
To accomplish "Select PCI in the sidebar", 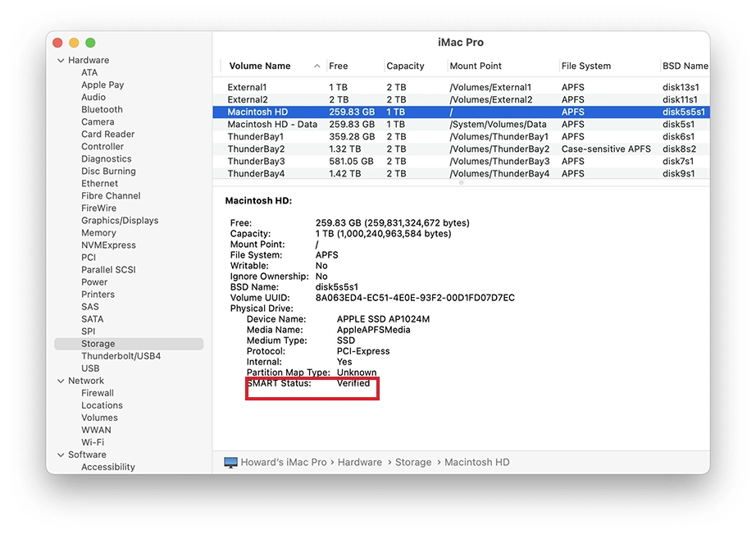I will click(x=89, y=257).
